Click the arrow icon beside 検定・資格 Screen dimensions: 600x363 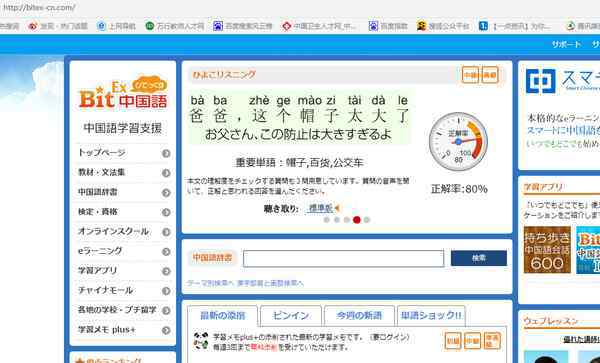pos(166,213)
